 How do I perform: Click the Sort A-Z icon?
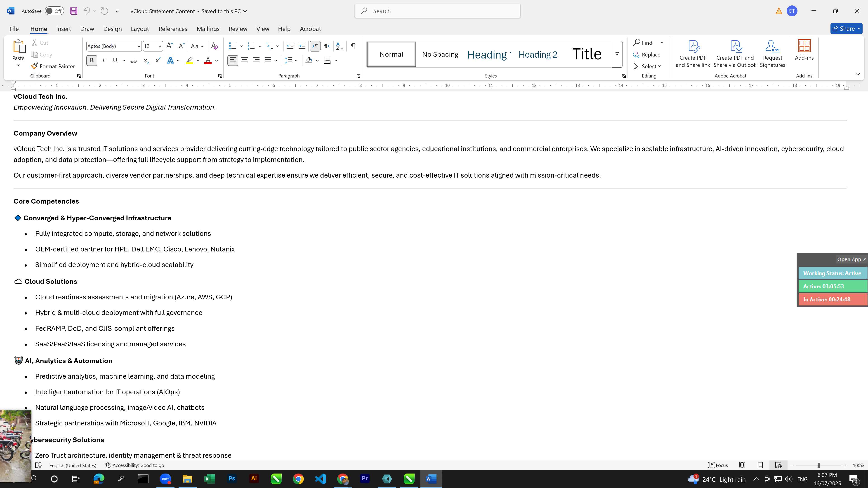[340, 46]
